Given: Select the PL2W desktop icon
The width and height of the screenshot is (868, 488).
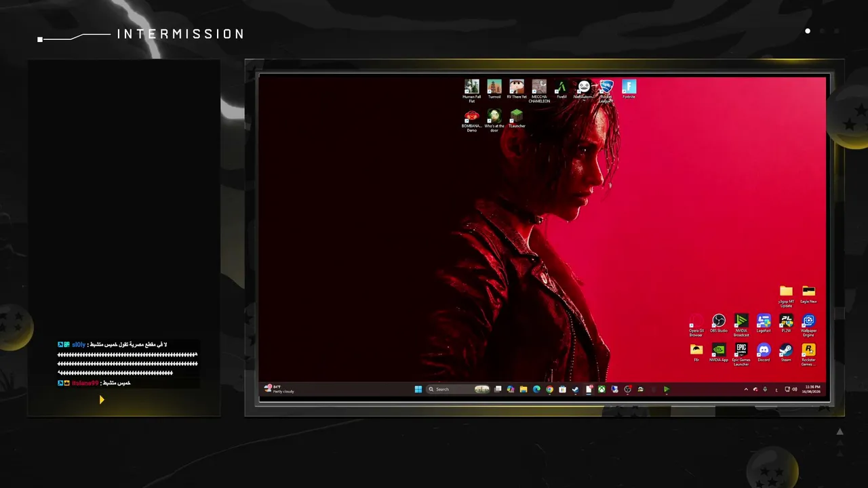Looking at the screenshot, I should pyautogui.click(x=786, y=324).
